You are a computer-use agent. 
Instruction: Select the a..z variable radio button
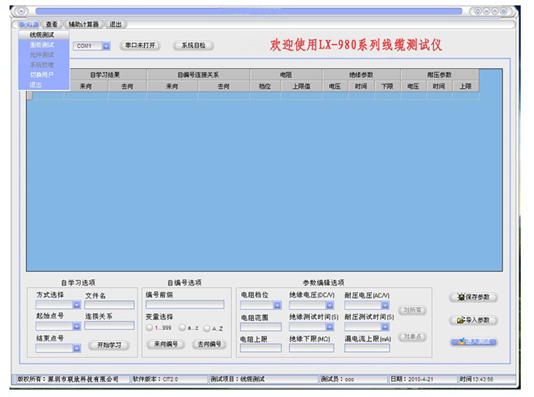pos(182,328)
